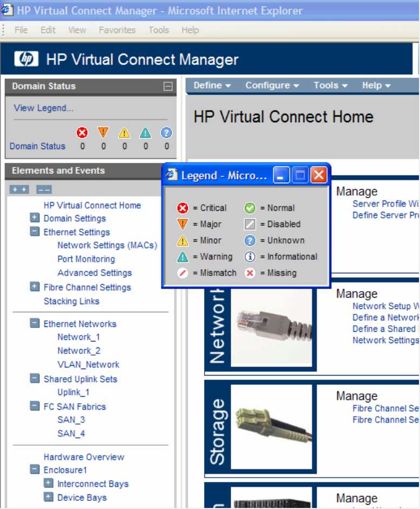Collapse the Enclosure1 tree node
Image resolution: width=420 pixels, height=509 pixels.
point(35,469)
